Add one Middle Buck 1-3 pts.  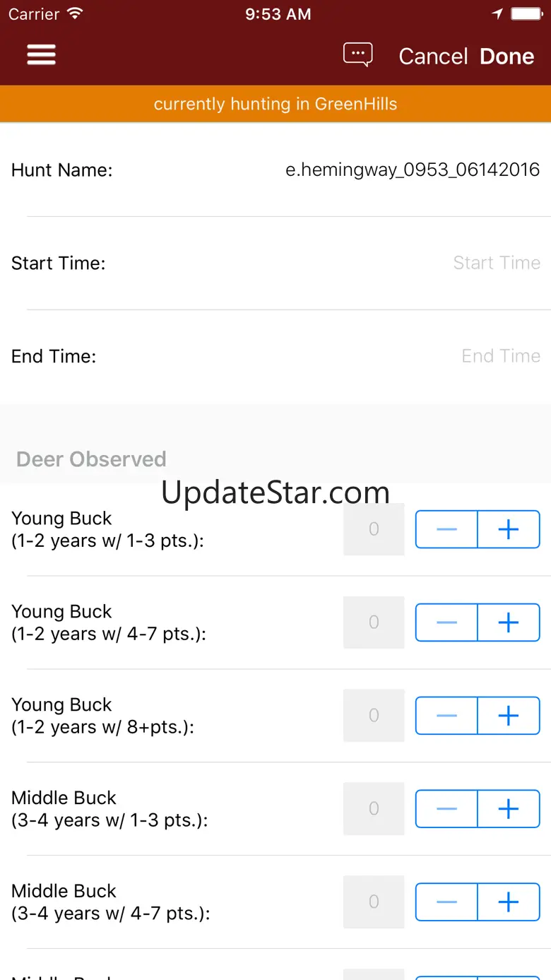tap(509, 809)
